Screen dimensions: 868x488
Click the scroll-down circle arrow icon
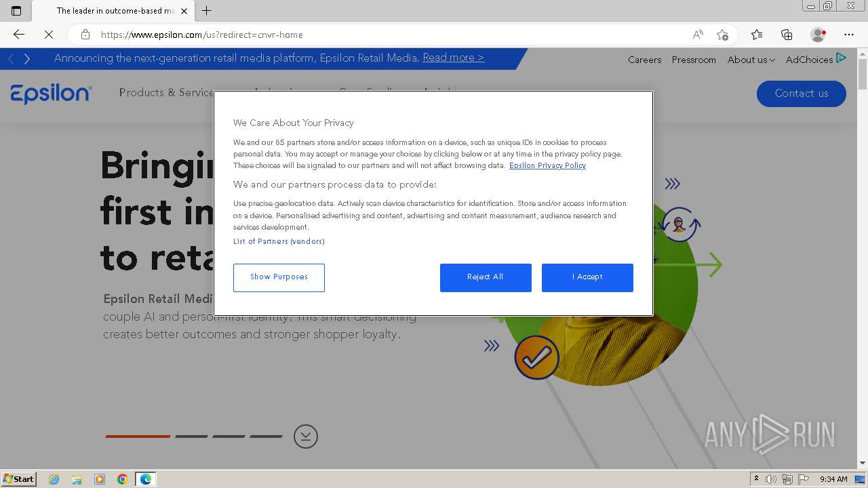pos(306,436)
